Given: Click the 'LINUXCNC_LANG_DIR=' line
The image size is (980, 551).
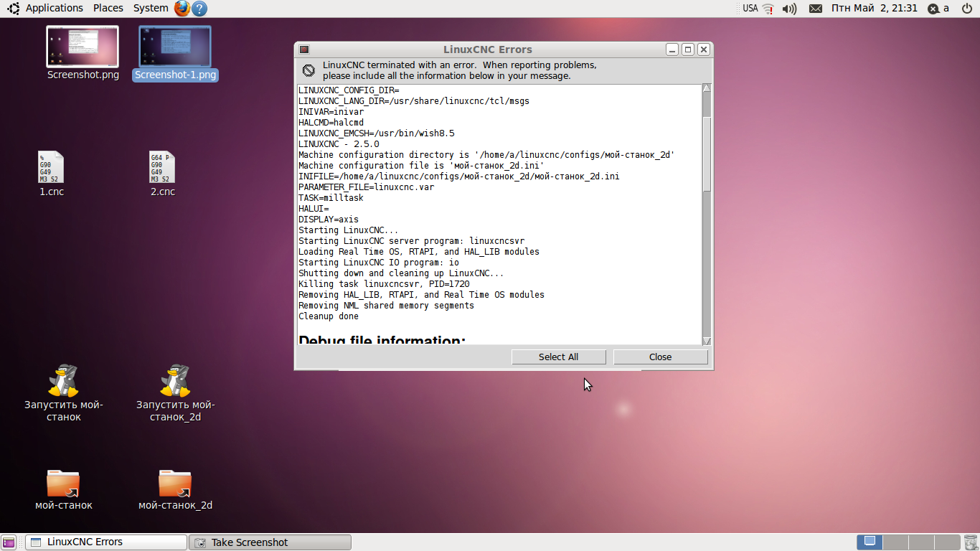Looking at the screenshot, I should (x=414, y=101).
